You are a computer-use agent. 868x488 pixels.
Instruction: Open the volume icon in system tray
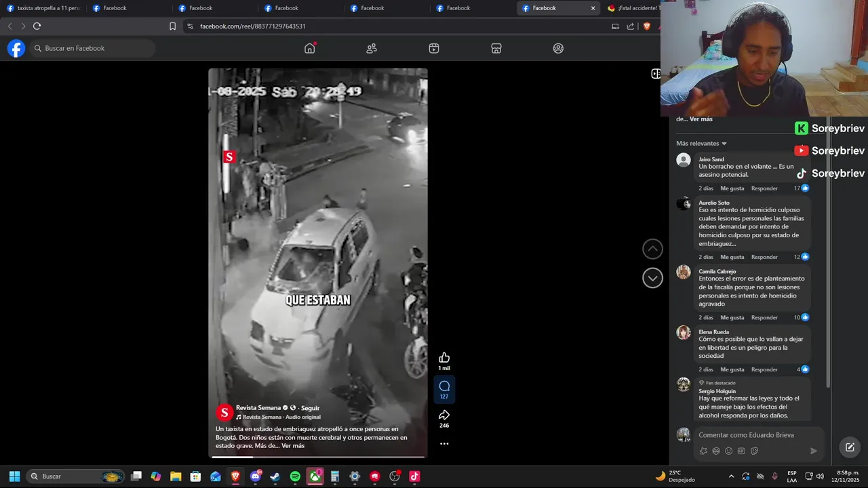[820, 476]
